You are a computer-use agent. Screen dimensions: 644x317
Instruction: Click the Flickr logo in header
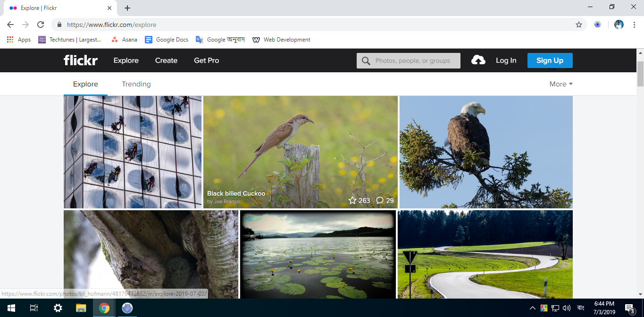[x=81, y=60]
